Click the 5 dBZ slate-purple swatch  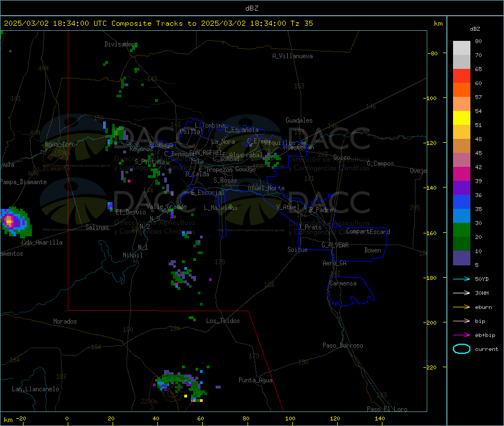[x=461, y=258]
